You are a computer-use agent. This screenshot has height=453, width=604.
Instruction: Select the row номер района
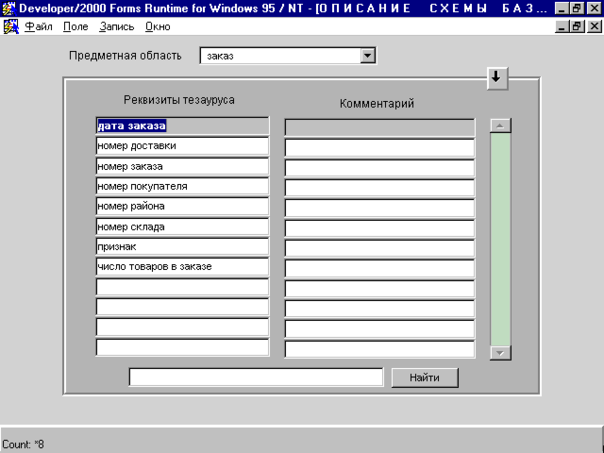tap(182, 206)
